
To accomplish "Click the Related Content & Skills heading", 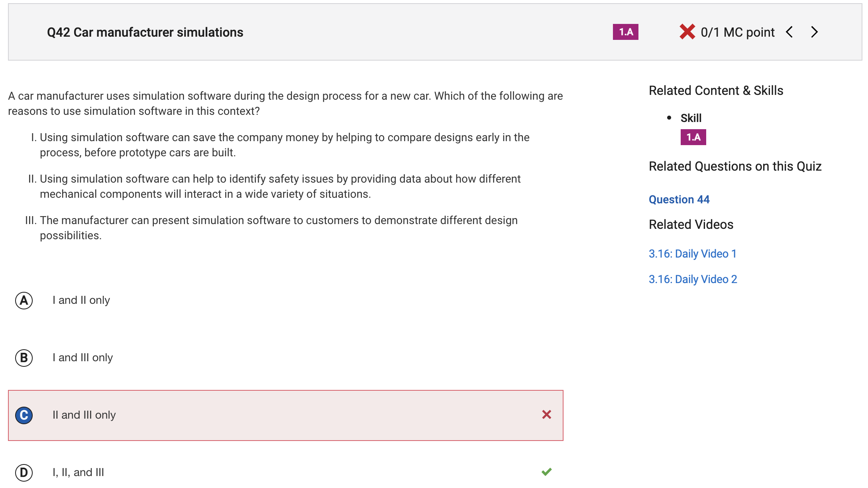I will click(716, 91).
